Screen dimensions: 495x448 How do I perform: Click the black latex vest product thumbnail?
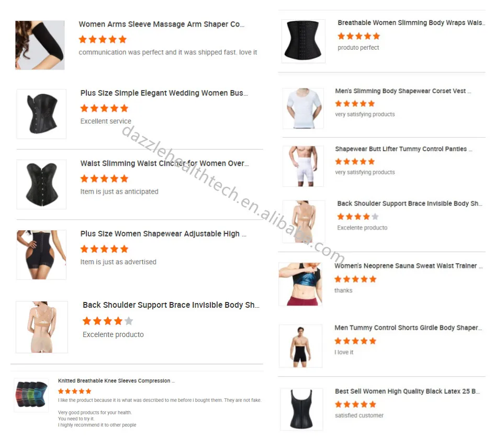click(301, 409)
